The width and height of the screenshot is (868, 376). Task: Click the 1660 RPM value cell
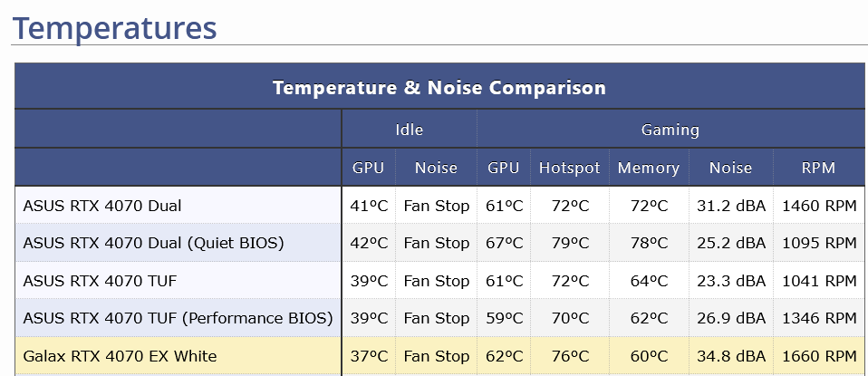(x=818, y=356)
